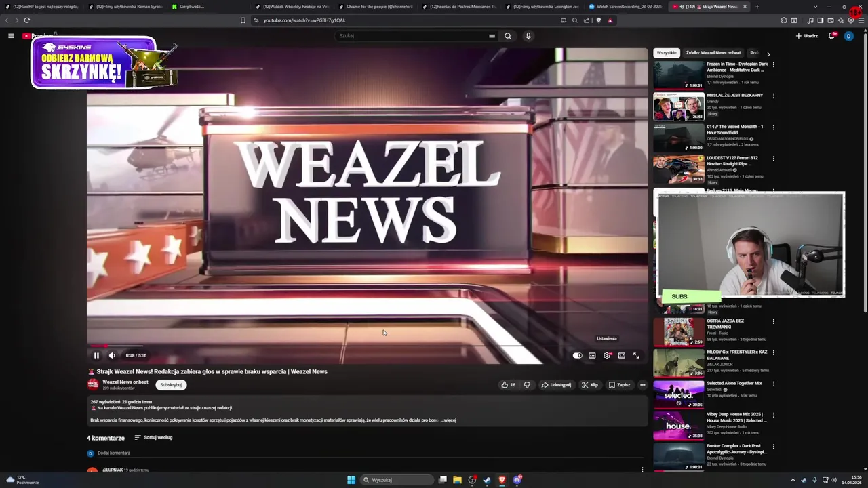Start voice search with the microphone icon
The height and width of the screenshot is (488, 868).
pyautogui.click(x=528, y=36)
